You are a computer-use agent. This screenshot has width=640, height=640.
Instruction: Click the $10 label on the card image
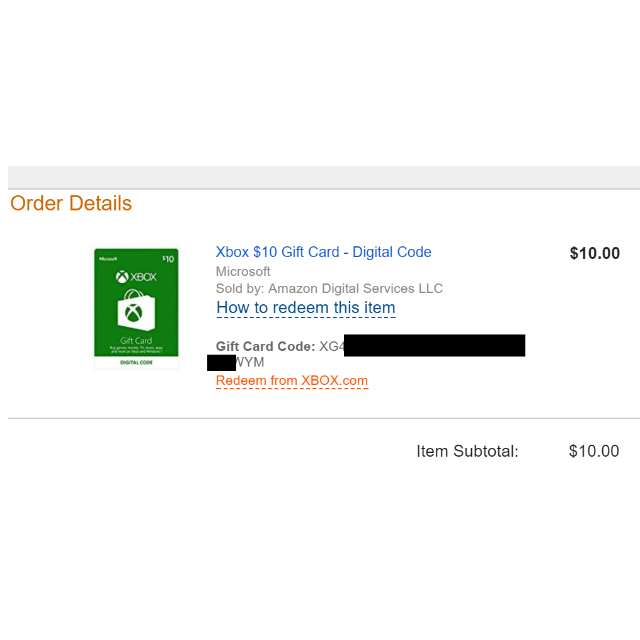(x=167, y=259)
